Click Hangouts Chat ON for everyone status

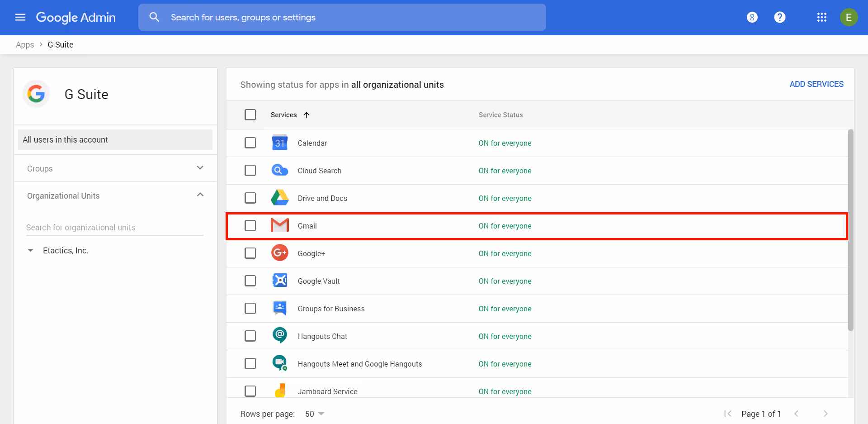[505, 336]
